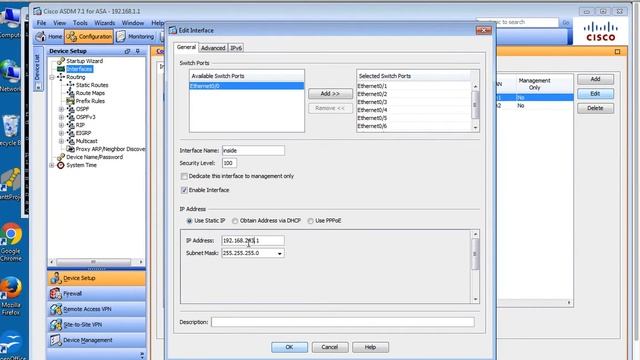Image resolution: width=640 pixels, height=360 pixels.
Task: Choose the Use PPPoE radio button
Action: click(310, 221)
